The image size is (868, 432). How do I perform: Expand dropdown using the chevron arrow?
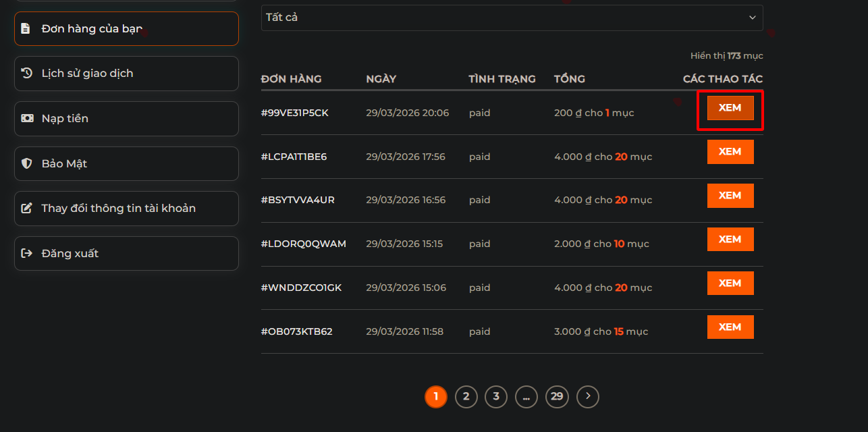coord(752,18)
